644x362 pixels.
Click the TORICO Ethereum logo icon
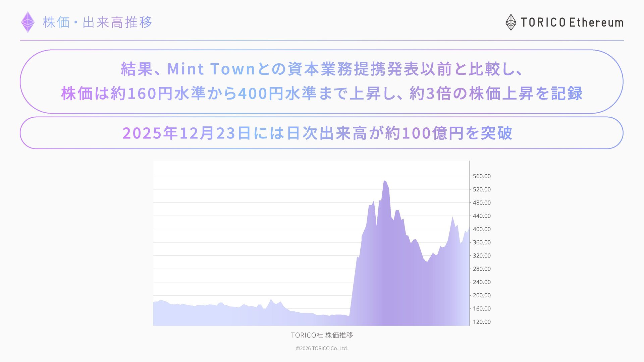point(511,22)
